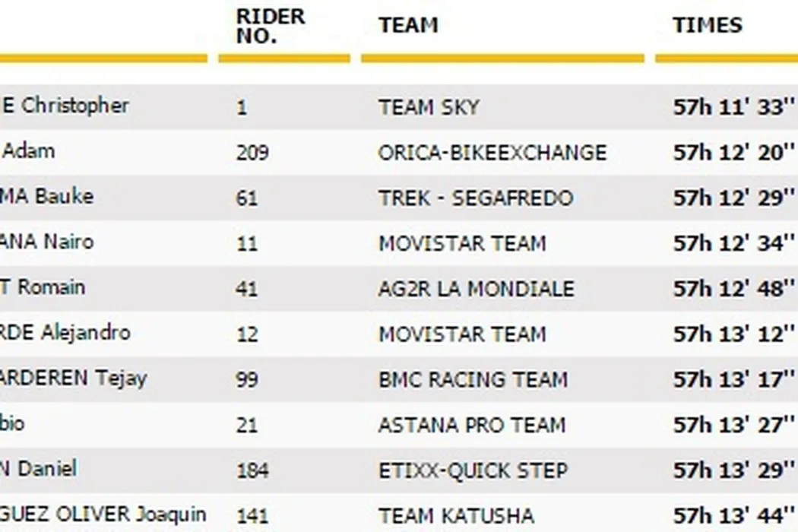798x532 pixels.
Task: Click the time 57h 11' 33''
Action: pyautogui.click(x=733, y=107)
